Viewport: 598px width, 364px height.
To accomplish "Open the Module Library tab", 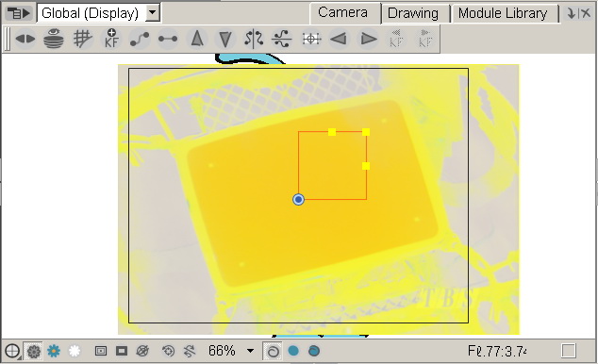I will [x=503, y=13].
